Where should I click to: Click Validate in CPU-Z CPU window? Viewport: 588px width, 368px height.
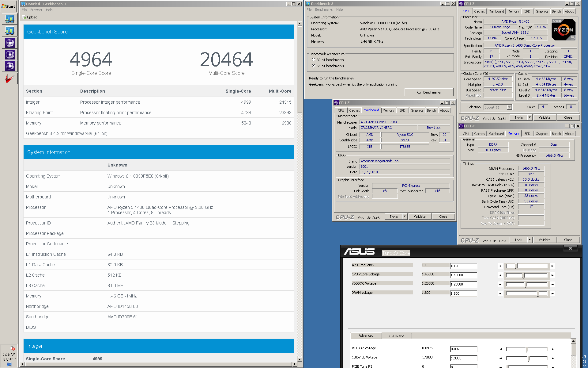[x=544, y=117]
